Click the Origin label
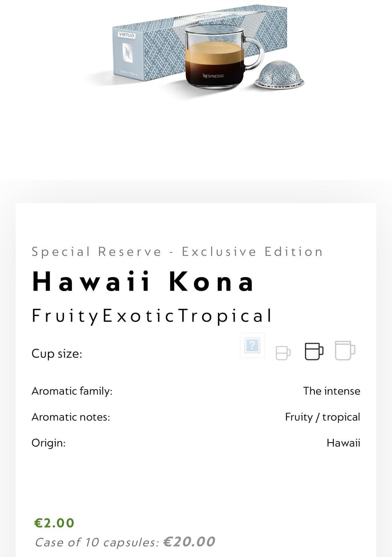This screenshot has width=392, height=557. click(49, 443)
